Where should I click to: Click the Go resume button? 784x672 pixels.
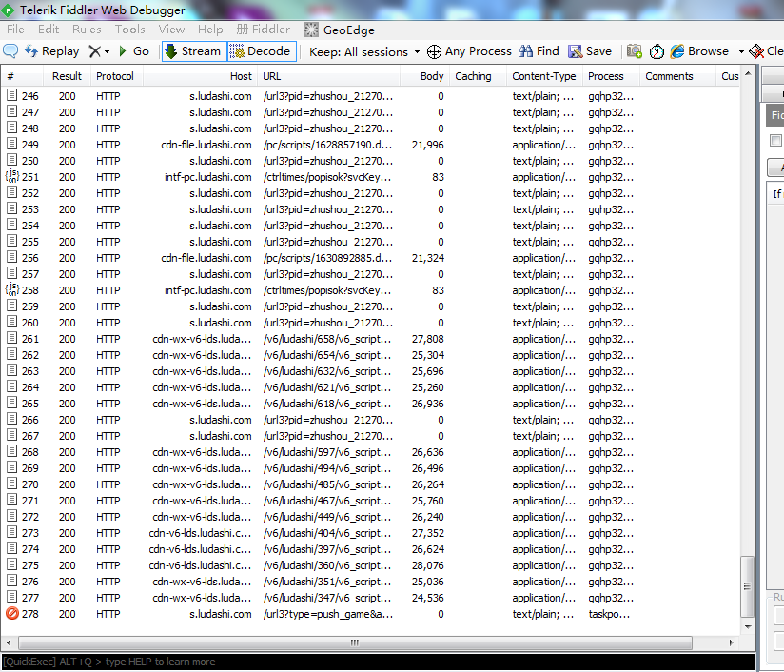[x=134, y=51]
